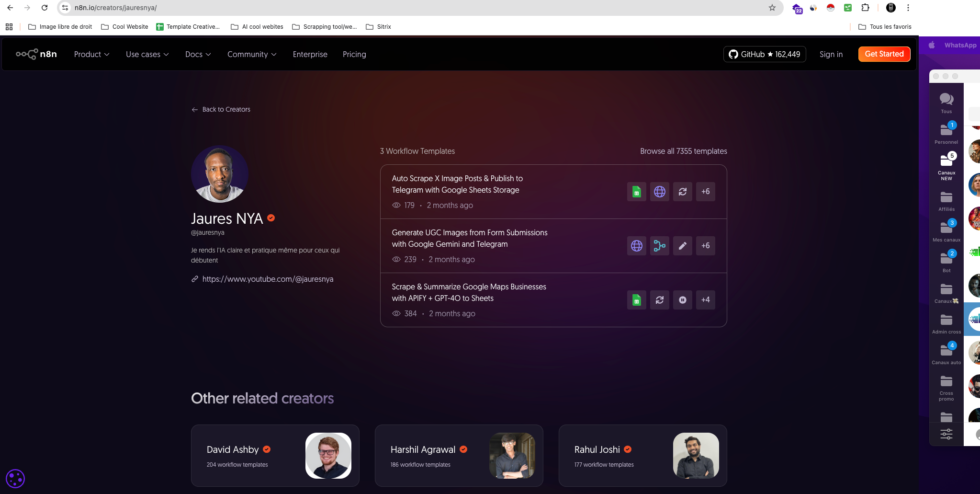Image resolution: width=980 pixels, height=494 pixels.
Task: Click Jaures NYA profile photo
Action: point(220,174)
